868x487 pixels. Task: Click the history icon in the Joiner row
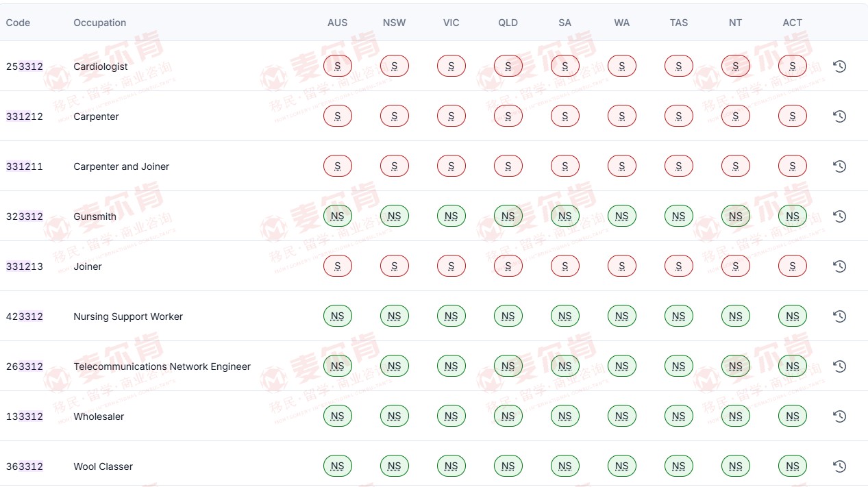point(839,266)
